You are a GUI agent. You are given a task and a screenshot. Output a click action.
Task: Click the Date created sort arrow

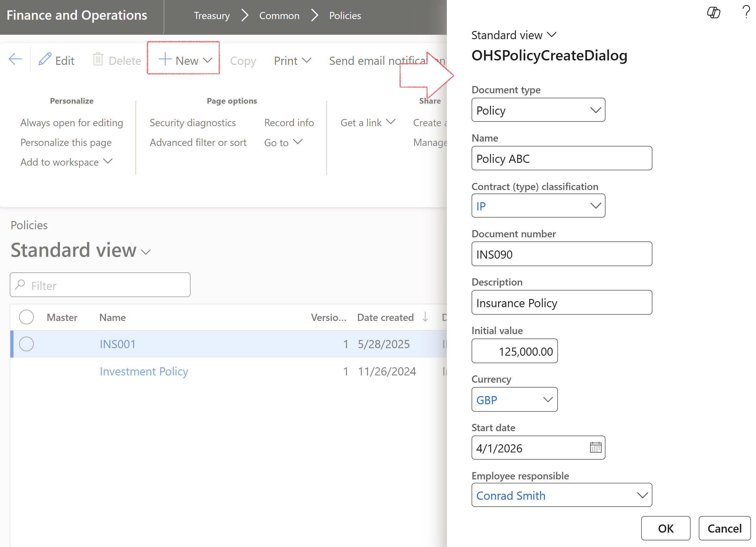[x=425, y=317]
